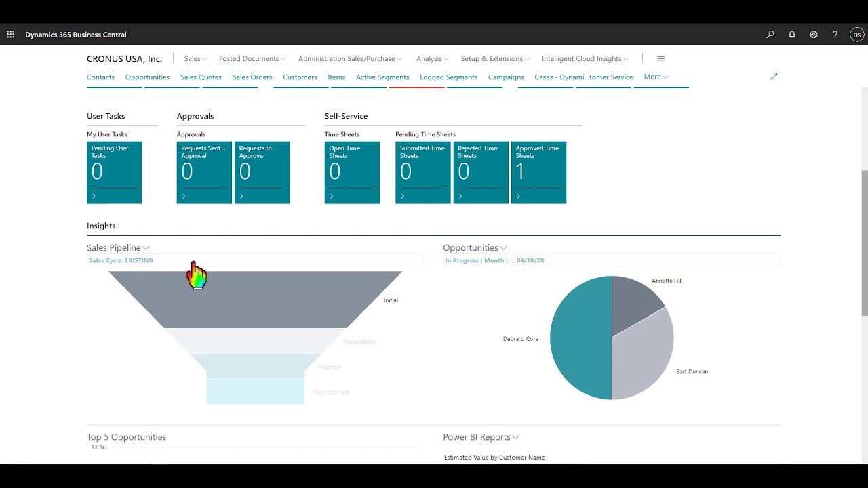Open the Opportunities navigation link

[147, 77]
